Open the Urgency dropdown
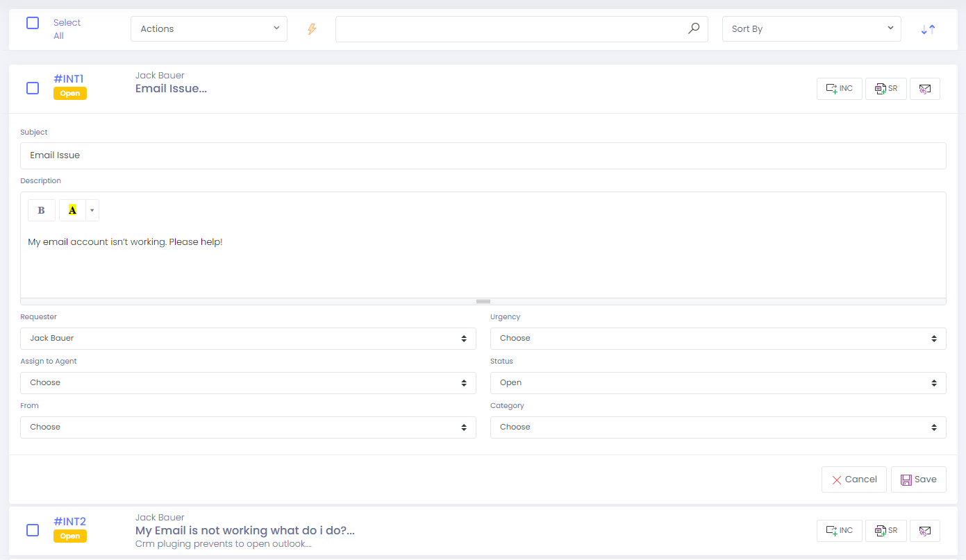This screenshot has width=966, height=560. point(717,339)
